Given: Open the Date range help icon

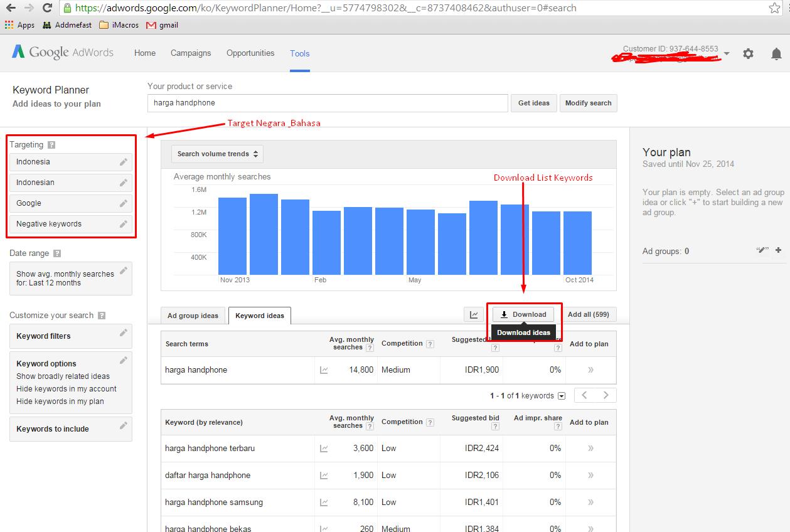Looking at the screenshot, I should tap(57, 253).
